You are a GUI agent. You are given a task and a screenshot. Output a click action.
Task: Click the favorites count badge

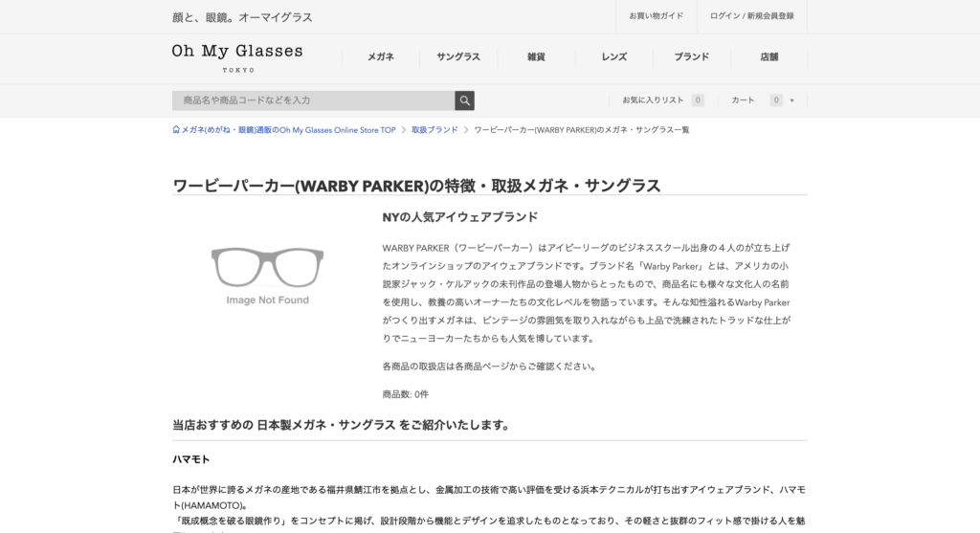click(x=698, y=100)
